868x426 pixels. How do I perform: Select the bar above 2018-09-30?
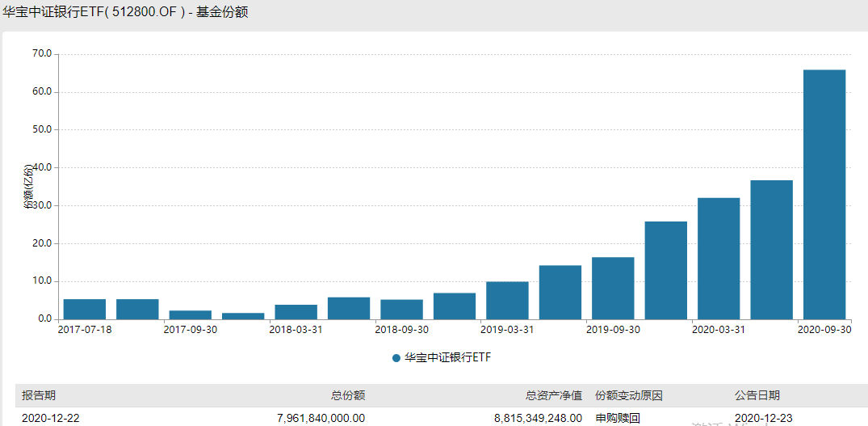401,310
